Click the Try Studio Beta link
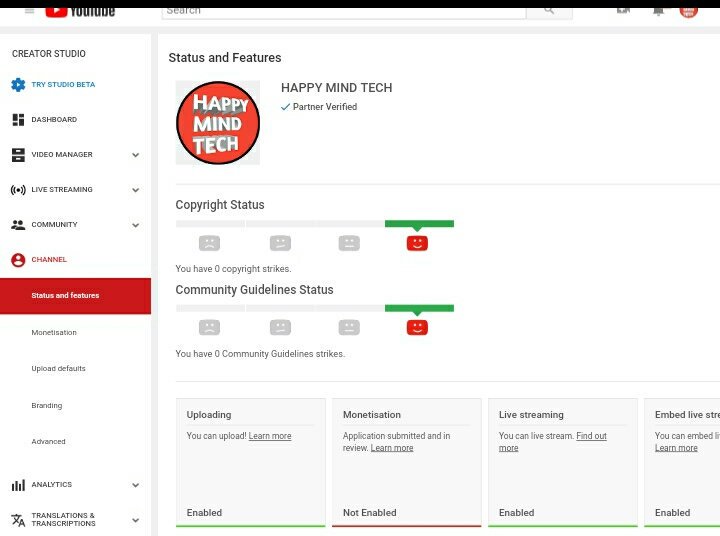 [x=63, y=85]
